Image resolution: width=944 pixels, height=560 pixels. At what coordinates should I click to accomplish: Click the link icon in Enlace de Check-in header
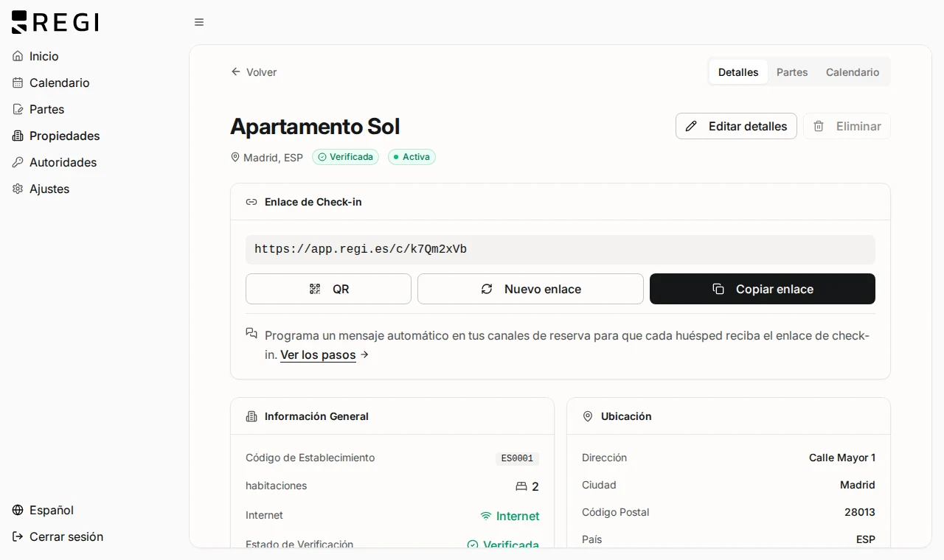pyautogui.click(x=251, y=202)
